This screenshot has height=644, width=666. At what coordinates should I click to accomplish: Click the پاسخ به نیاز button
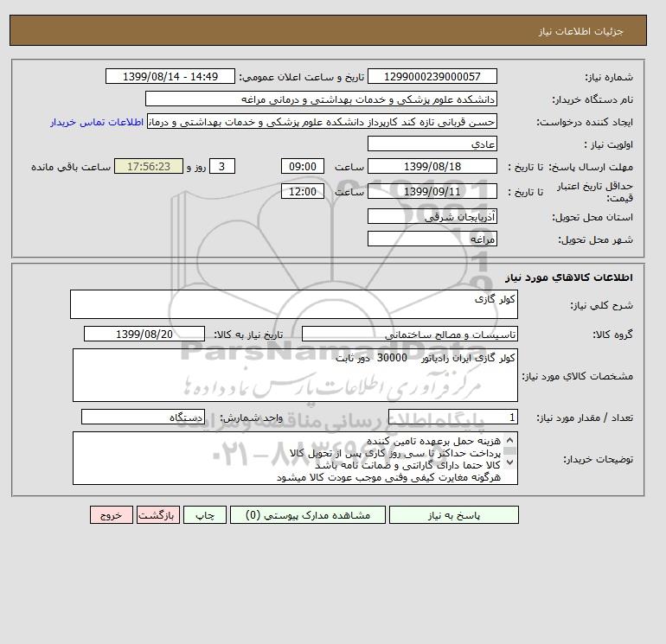[453, 515]
